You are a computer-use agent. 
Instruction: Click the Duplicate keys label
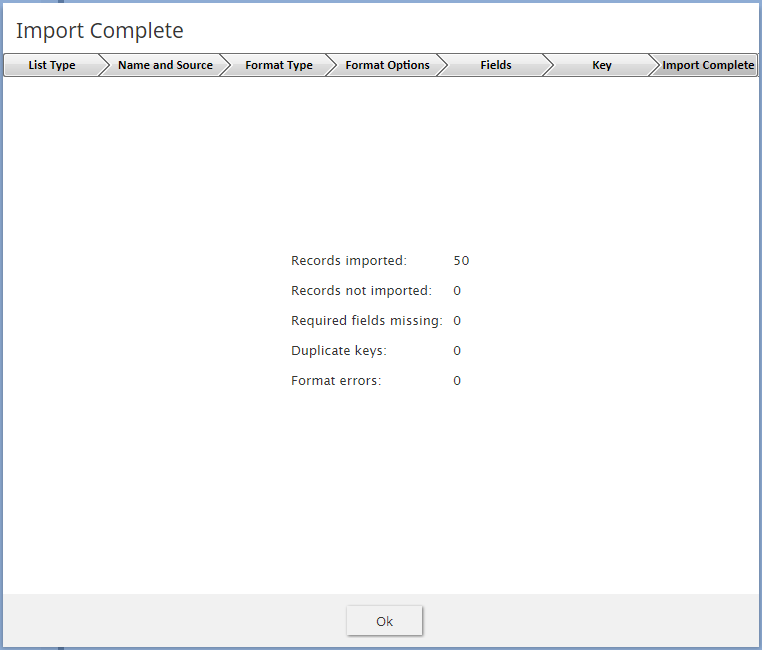click(338, 351)
